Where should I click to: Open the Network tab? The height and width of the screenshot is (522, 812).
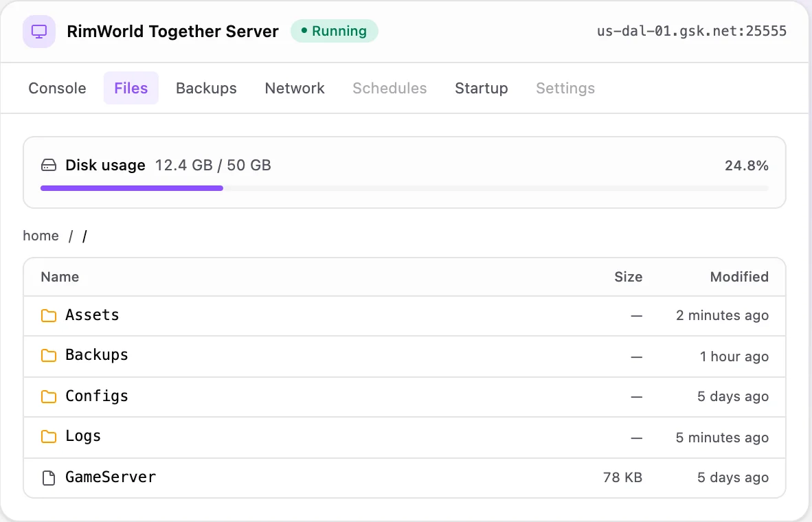coord(295,88)
